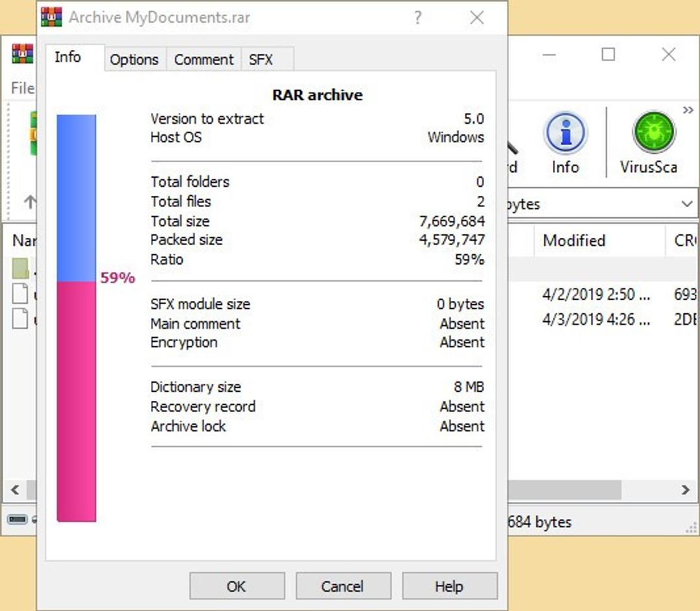This screenshot has height=611, width=700.
Task: Open Help from the dialog
Action: 449,586
